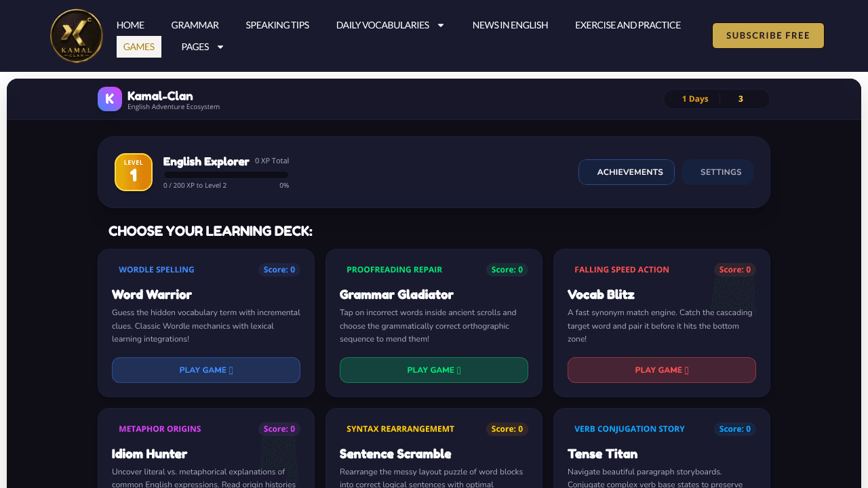Open Speaking Tips in navigation
Image resolution: width=868 pixels, height=488 pixels.
click(277, 25)
